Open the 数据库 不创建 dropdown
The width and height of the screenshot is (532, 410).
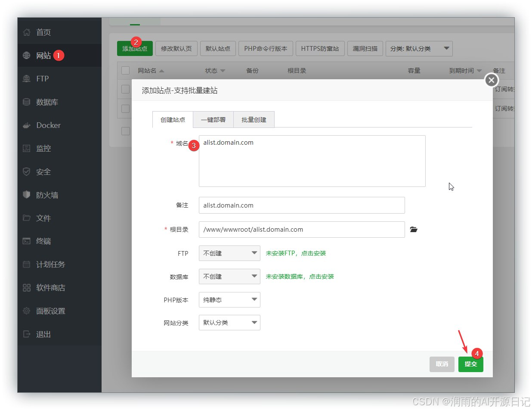click(x=229, y=276)
